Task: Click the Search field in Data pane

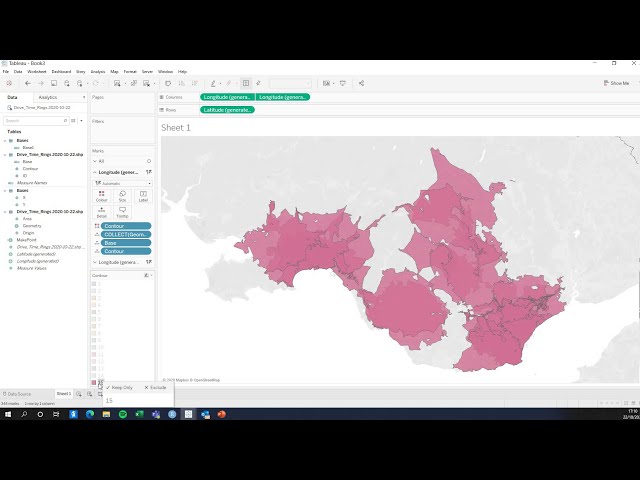Action: point(36,121)
